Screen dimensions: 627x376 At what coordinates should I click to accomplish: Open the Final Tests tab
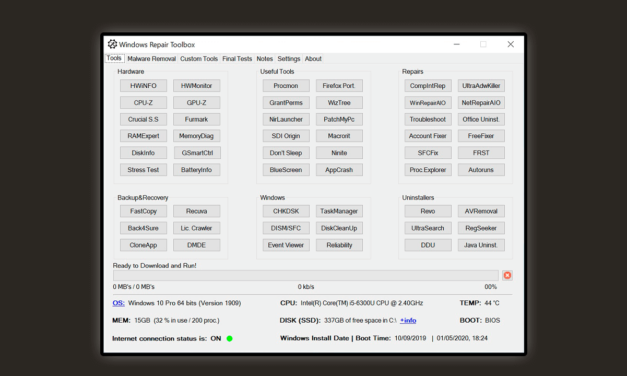237,59
